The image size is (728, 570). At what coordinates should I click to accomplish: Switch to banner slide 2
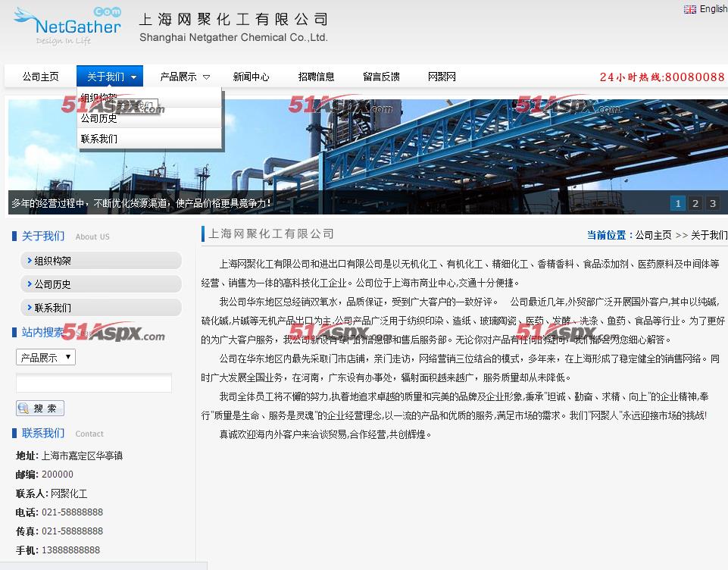coord(695,203)
